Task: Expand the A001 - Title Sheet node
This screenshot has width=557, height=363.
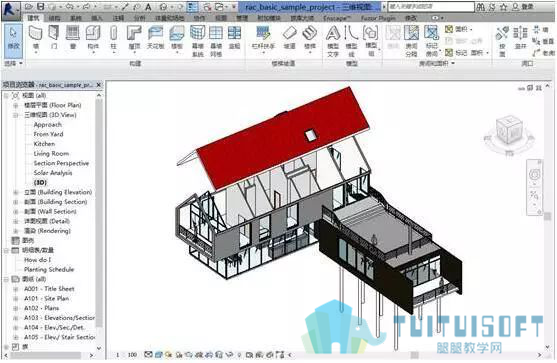Action: 16,289
